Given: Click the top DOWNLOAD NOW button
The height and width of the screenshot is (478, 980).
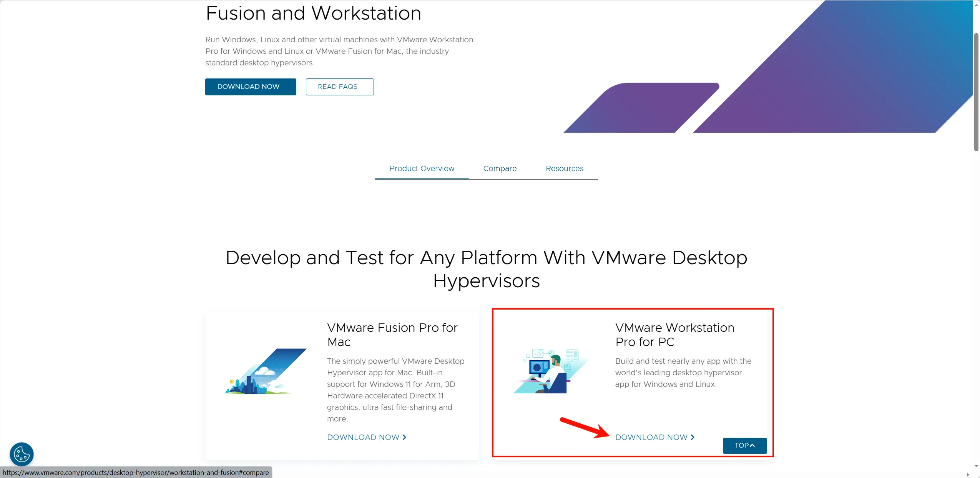Looking at the screenshot, I should click(x=250, y=87).
